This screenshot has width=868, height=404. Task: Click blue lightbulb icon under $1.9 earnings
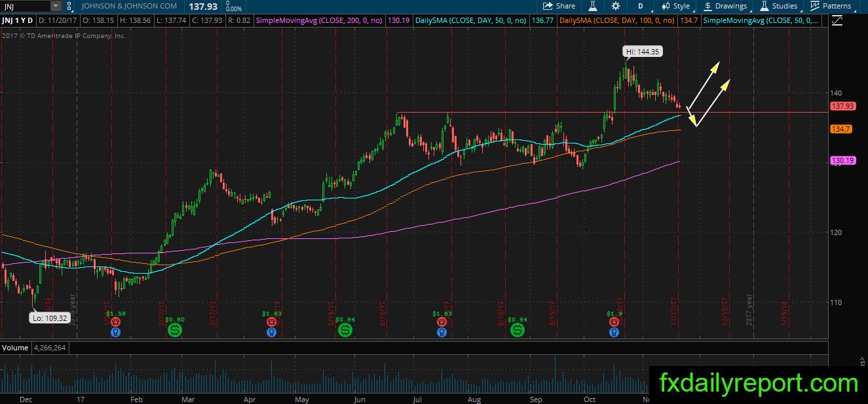click(x=614, y=332)
